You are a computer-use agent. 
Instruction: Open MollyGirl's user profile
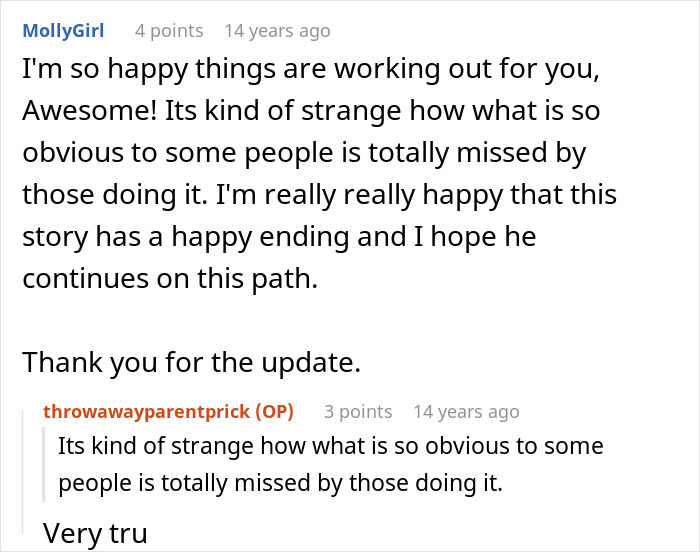(61, 31)
